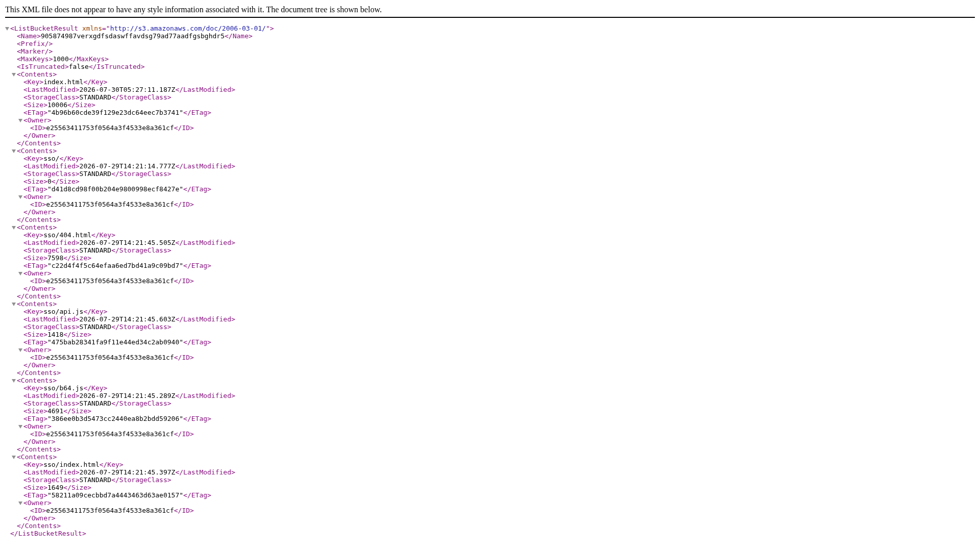Click Size value 1649
Viewport: 980px width, 551px height.
pos(56,488)
